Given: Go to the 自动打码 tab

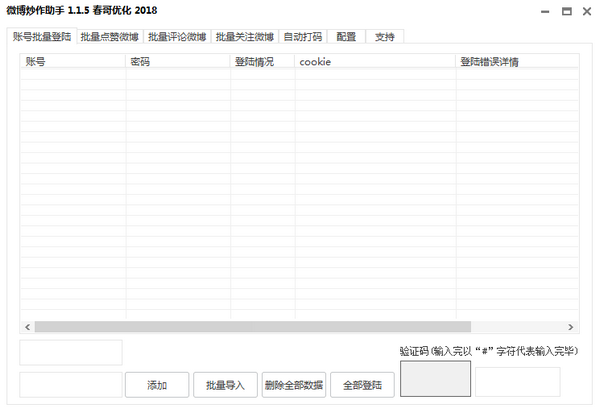Looking at the screenshot, I should click(303, 37).
